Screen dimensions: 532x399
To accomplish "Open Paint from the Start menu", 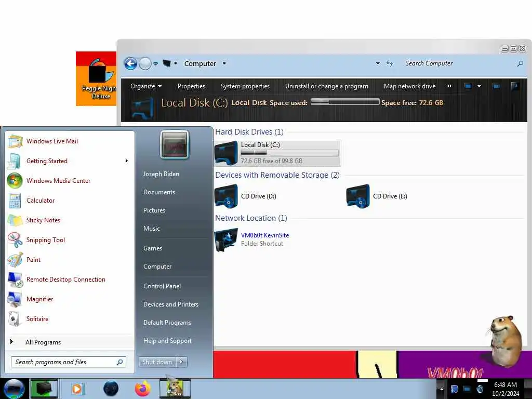I will [x=70, y=260].
